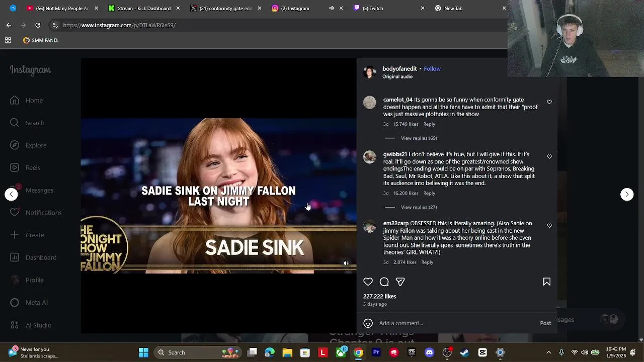Viewport: 644px width, 362px height.
Task: Open Steam from taskbar
Action: tap(464, 352)
